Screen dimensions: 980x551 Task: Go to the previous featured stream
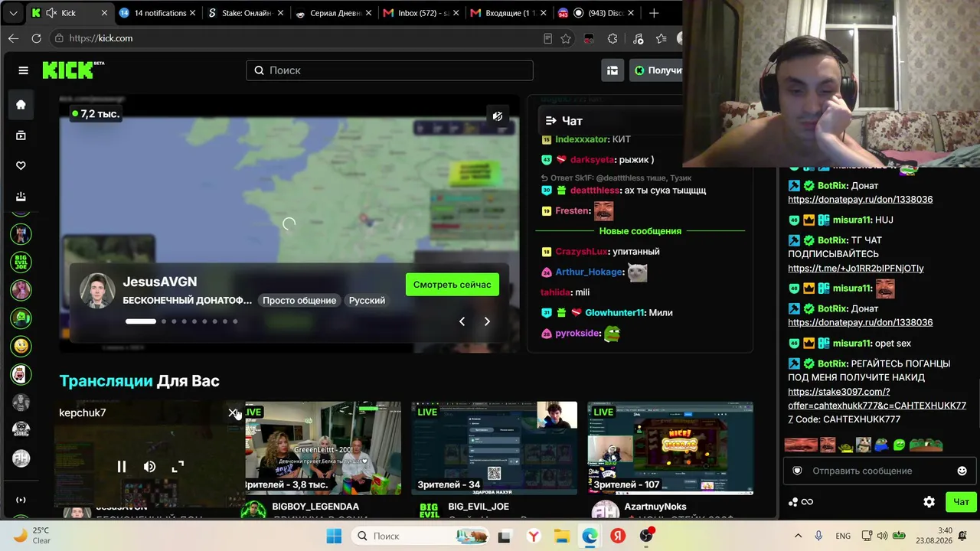[x=462, y=321]
